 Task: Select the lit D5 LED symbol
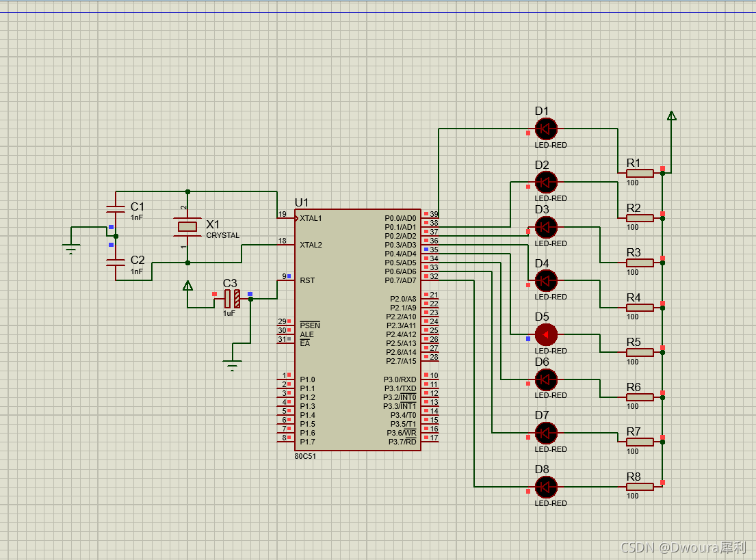tap(546, 334)
